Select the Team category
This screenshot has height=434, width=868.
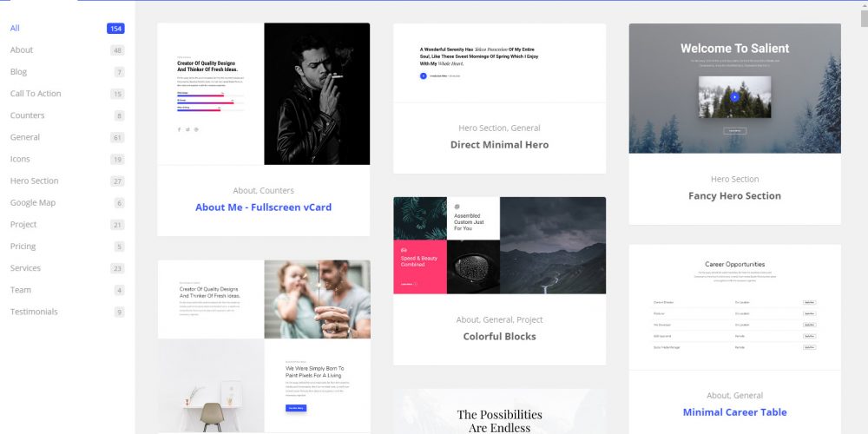pyautogui.click(x=21, y=290)
